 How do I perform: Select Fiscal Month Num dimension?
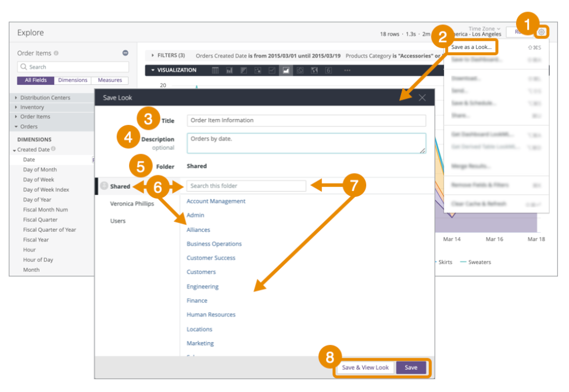(45, 210)
